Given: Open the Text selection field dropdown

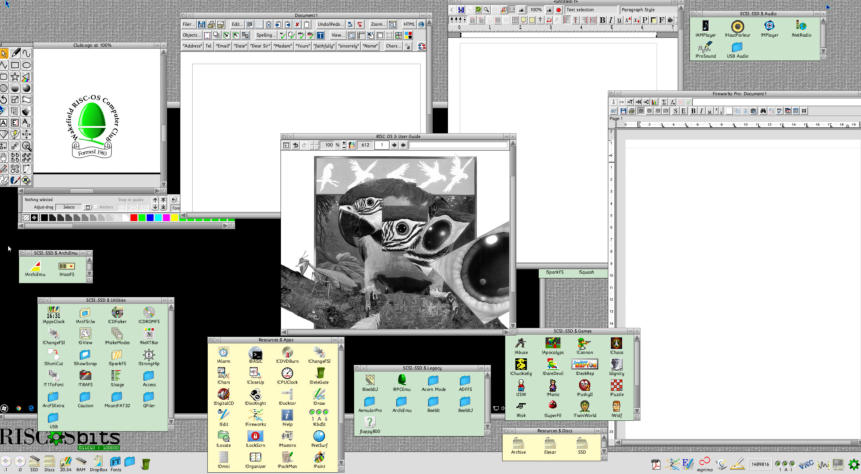Looking at the screenshot, I should (x=590, y=10).
